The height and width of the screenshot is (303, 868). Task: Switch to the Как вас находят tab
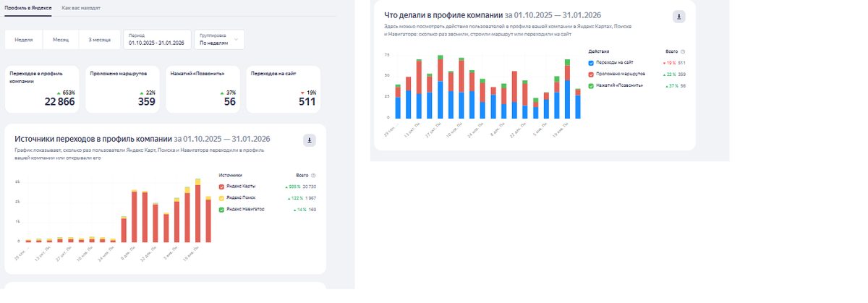[x=81, y=7]
